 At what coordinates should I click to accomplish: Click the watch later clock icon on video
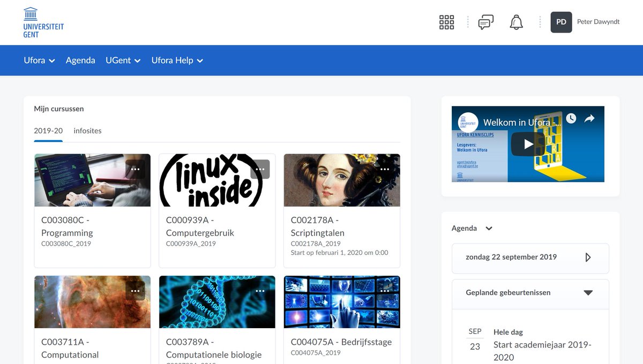tap(571, 118)
